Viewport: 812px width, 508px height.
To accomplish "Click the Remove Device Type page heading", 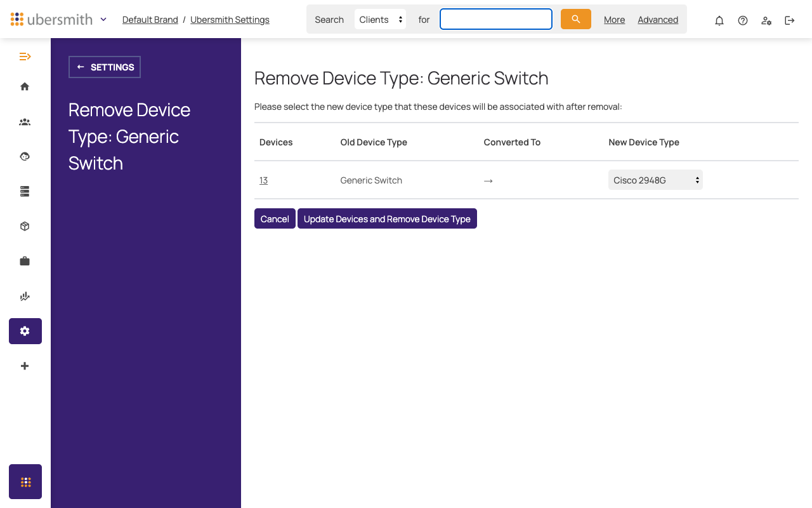I will click(401, 78).
